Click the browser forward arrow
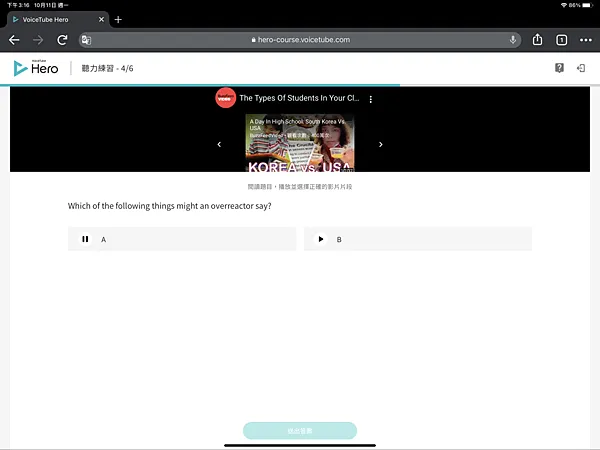Viewport: 600px width, 450px height. pos(38,40)
